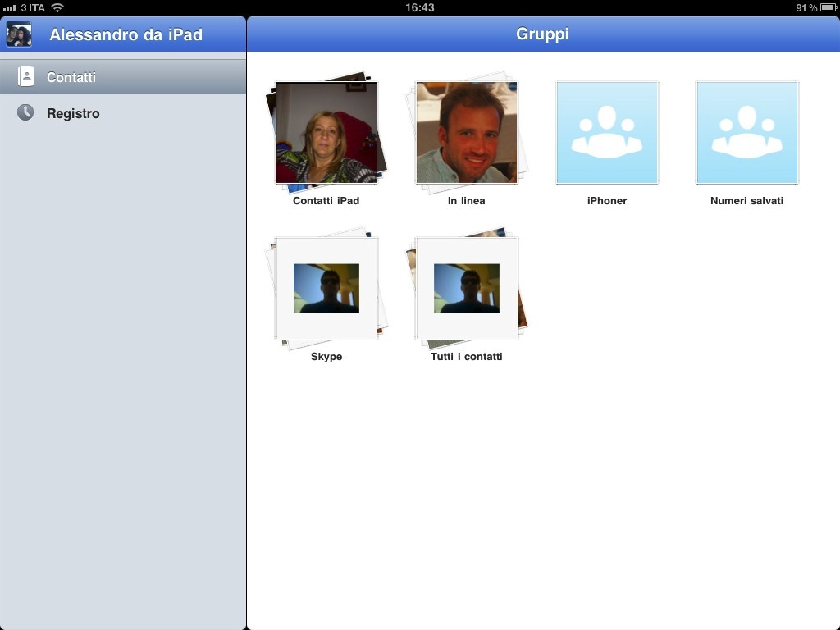
Task: Open the Tutti i contatti group thumbnail
Action: tap(467, 288)
